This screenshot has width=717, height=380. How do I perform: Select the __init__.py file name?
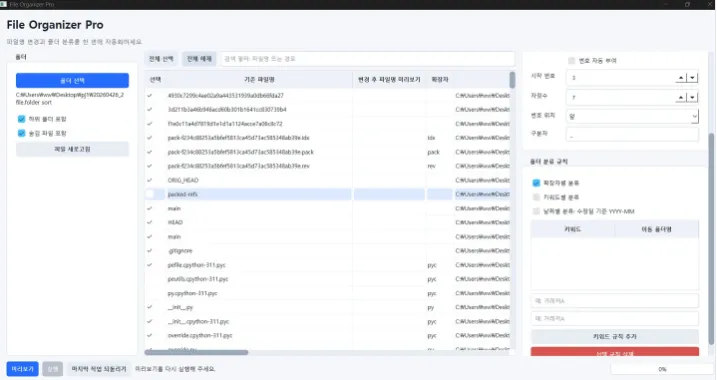pyautogui.click(x=181, y=307)
